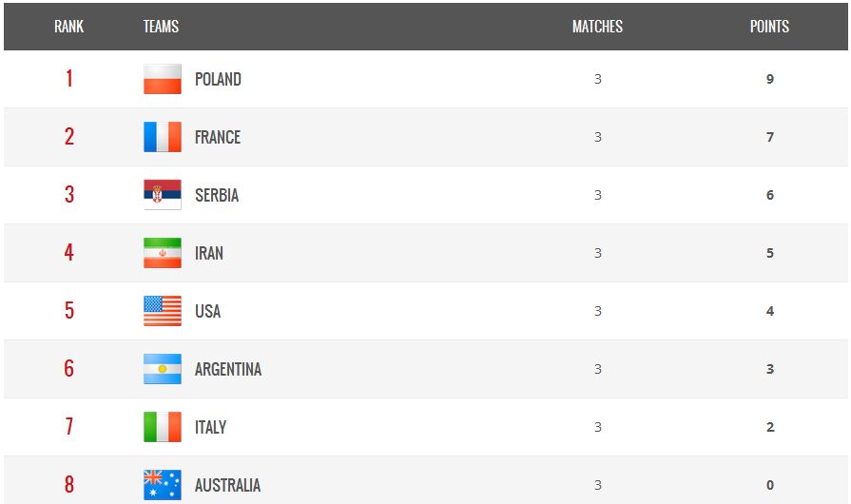This screenshot has width=851, height=504.
Task: Open the FRANCE team link
Action: coord(218,137)
